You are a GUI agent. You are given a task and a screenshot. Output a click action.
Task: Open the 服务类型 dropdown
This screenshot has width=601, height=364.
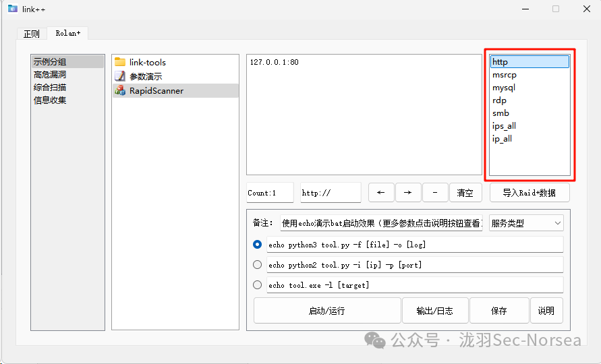[x=526, y=223]
